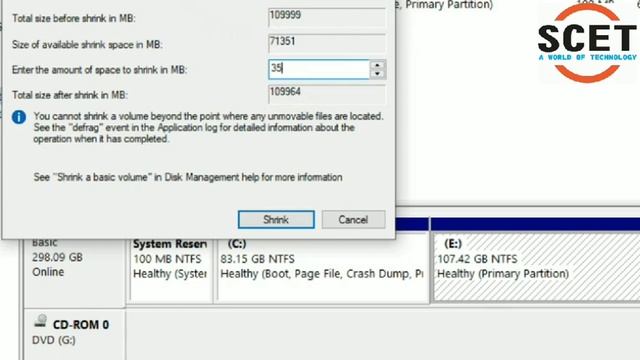Click "Total size before shrink in MB" label

click(x=74, y=18)
